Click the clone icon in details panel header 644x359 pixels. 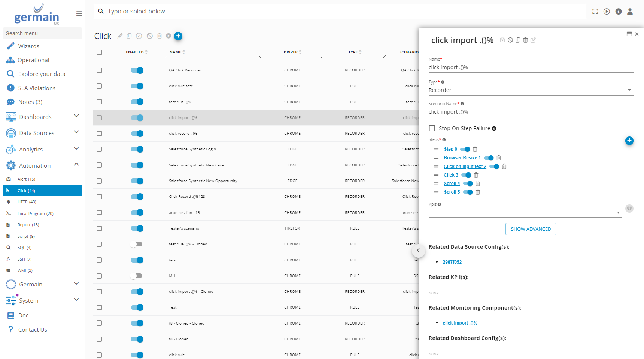click(518, 40)
